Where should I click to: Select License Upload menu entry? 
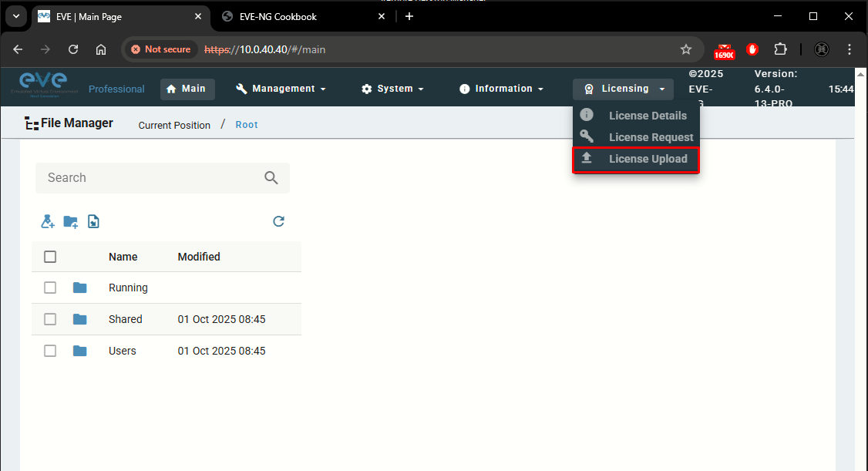[635, 160]
